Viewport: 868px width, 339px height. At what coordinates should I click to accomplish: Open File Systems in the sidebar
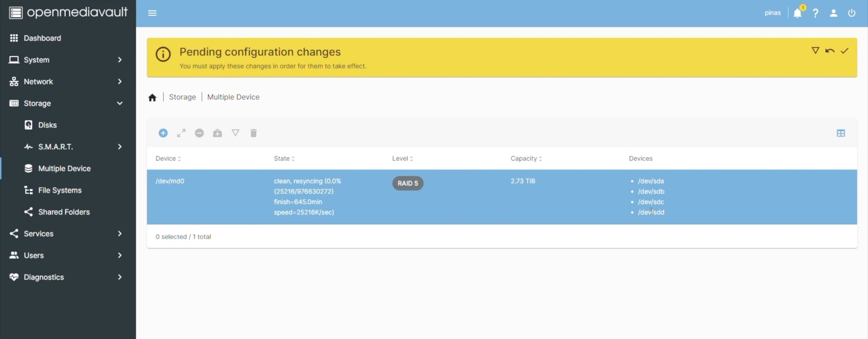[x=60, y=190]
